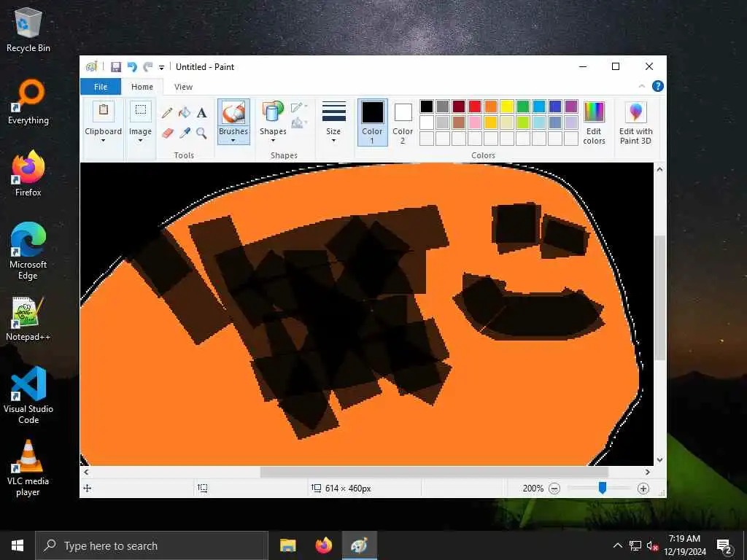Click the Paste clipboard icon
Viewport: 747px width, 560px height.
tap(104, 112)
